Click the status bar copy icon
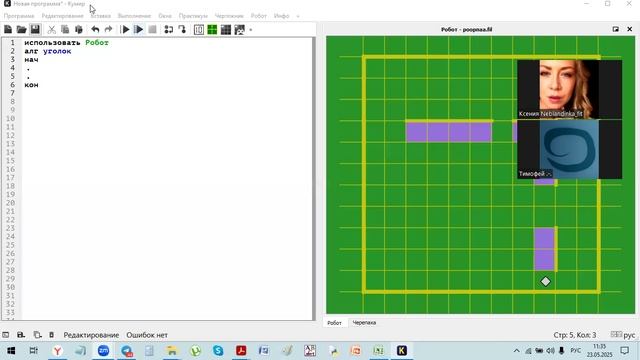The width and height of the screenshot is (640, 360). click(37, 335)
